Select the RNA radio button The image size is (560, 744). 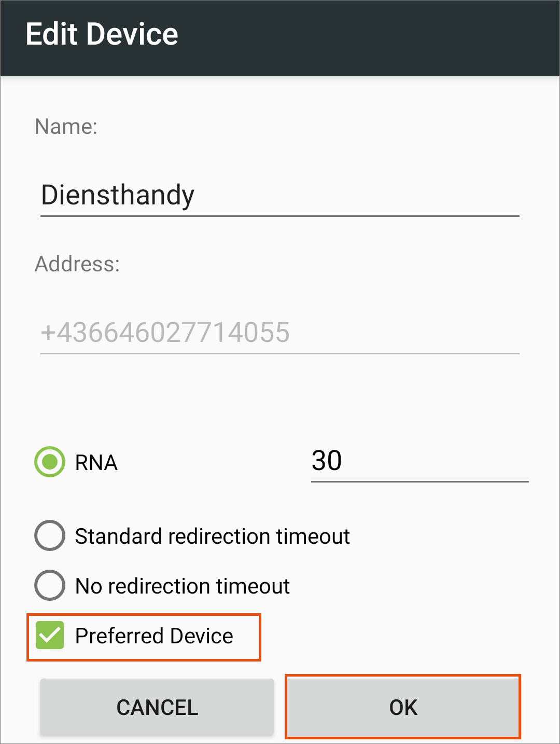coord(50,462)
